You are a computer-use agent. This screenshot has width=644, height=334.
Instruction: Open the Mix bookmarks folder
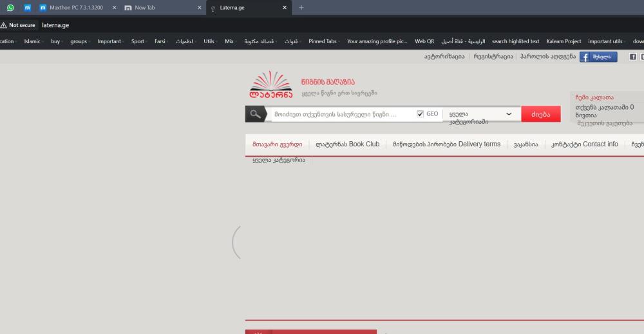[x=231, y=41]
